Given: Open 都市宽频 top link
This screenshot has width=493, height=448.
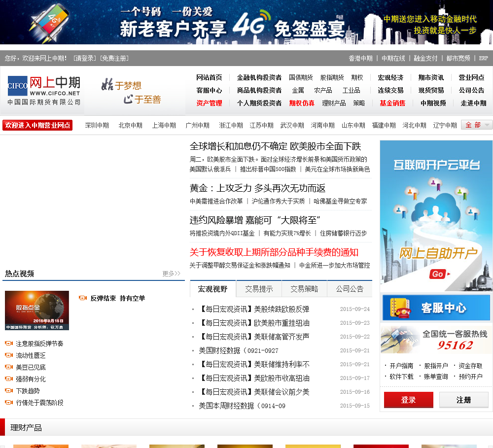Looking at the screenshot, I should [458, 58].
